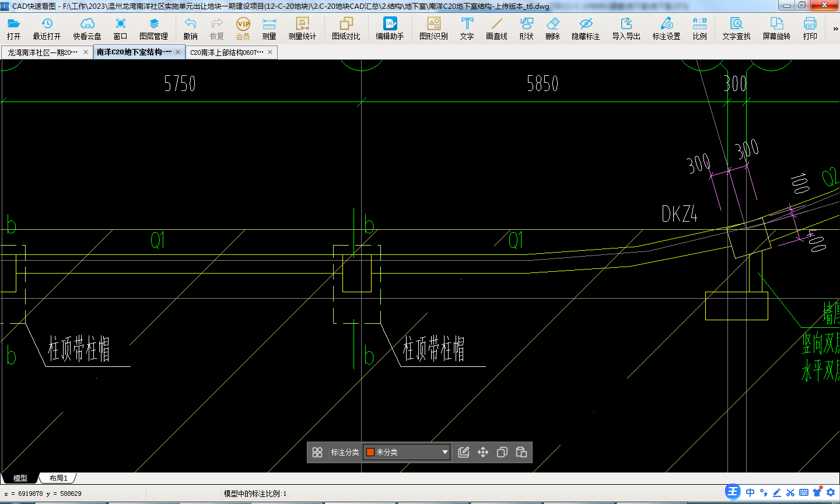The image size is (840, 504).
Task: Open 标注设置 annotation settings
Action: 666,28
